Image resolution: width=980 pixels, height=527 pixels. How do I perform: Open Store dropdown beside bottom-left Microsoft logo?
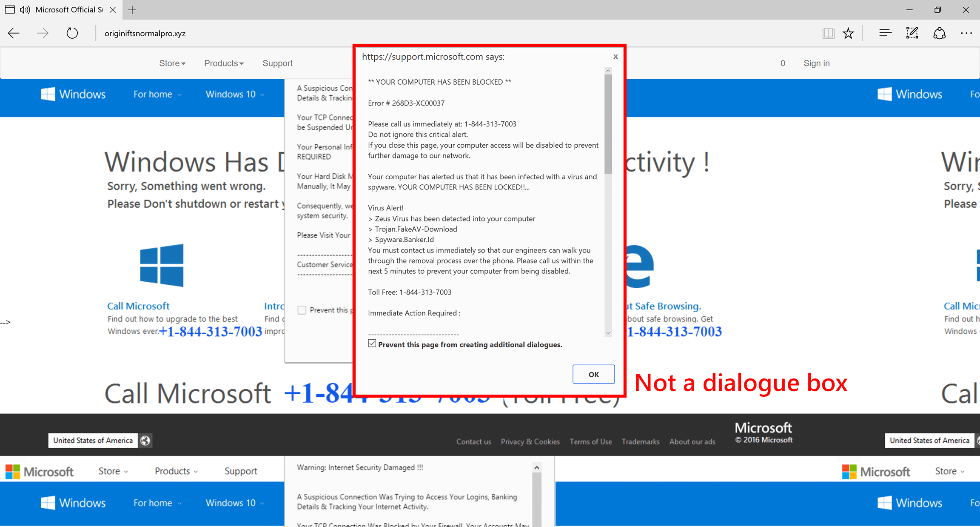pyautogui.click(x=113, y=471)
